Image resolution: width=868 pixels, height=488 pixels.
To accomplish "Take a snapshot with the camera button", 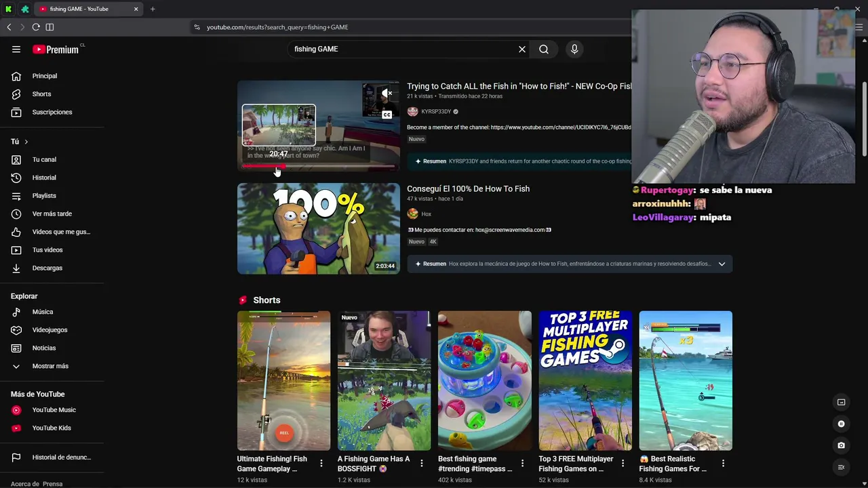I will [x=842, y=445].
